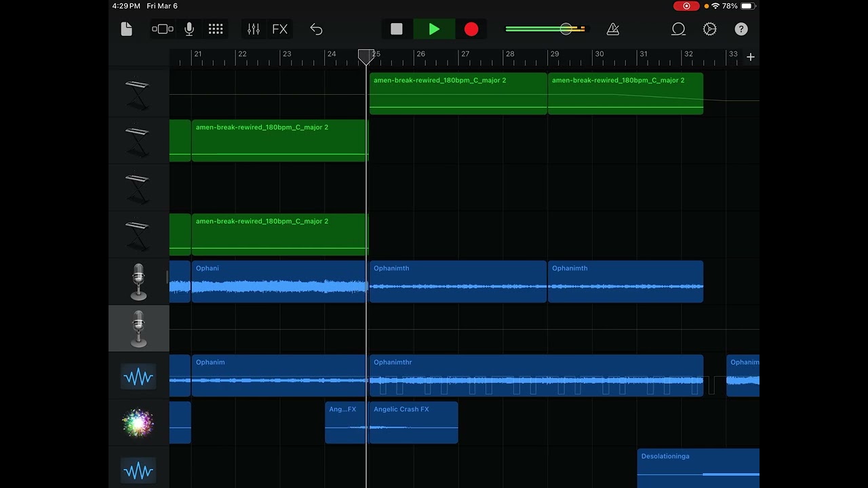Viewport: 868px width, 488px height.
Task: Select the empty keyboard track header
Action: point(138,188)
